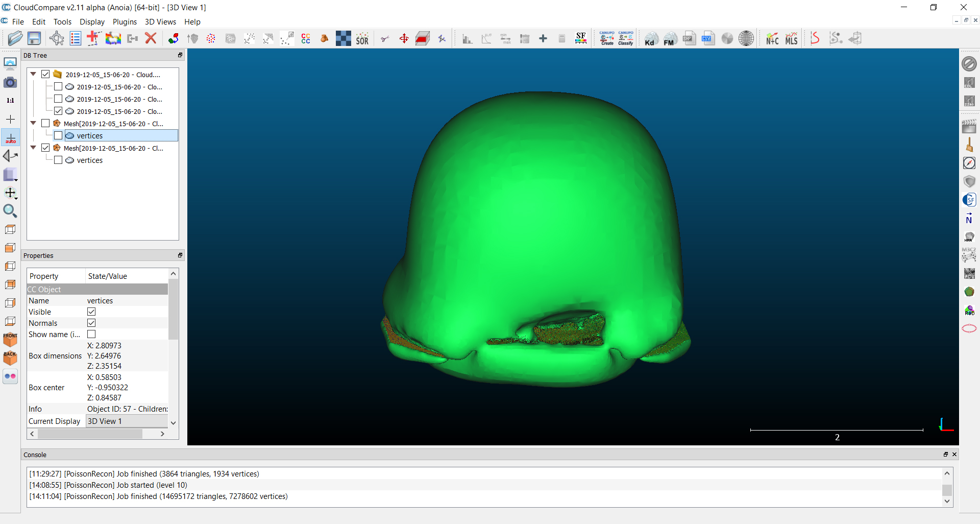Toggle the Visible property checkbox

click(x=91, y=312)
